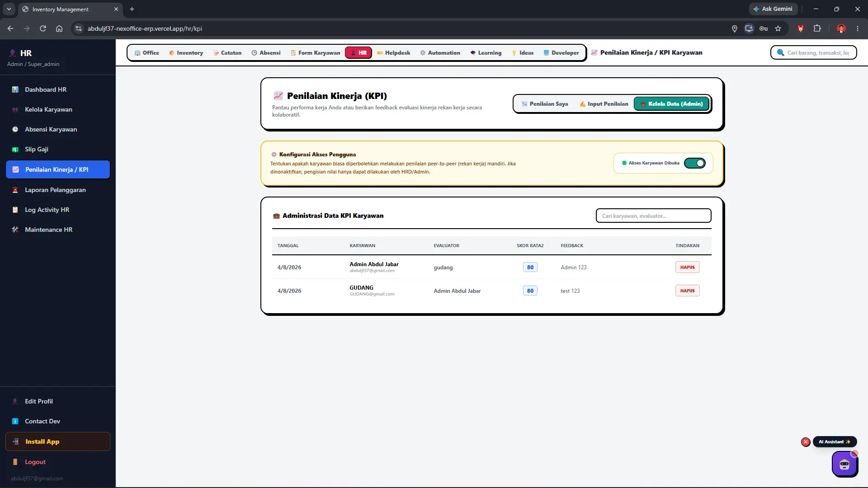The width and height of the screenshot is (868, 488).
Task: Delete GUDANG KPI row with HAPUS
Action: pyautogui.click(x=687, y=291)
